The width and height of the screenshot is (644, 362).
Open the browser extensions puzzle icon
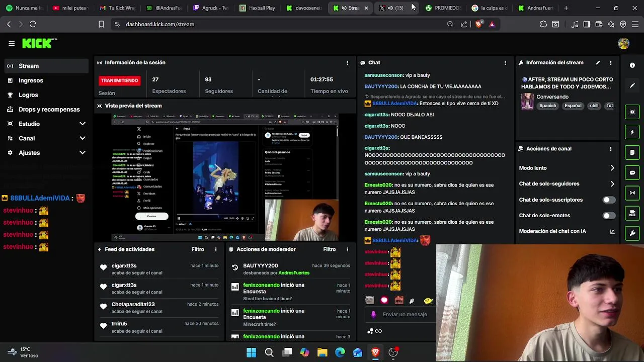pos(543,24)
